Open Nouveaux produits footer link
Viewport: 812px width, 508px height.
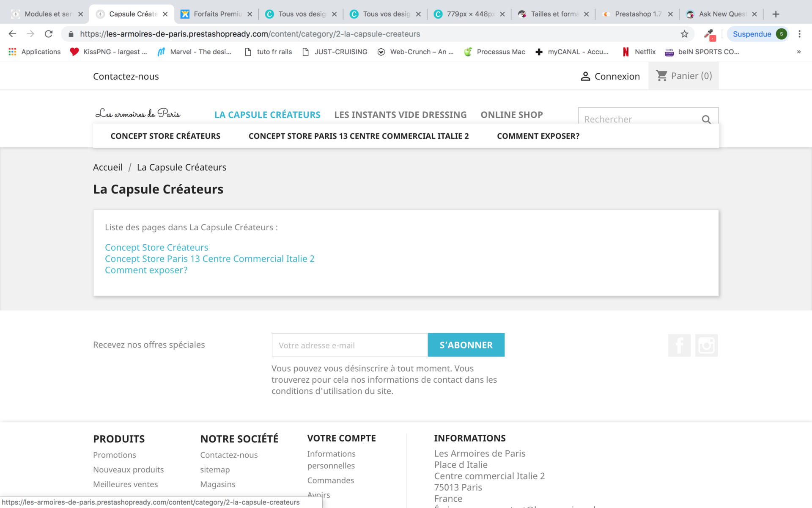128,469
